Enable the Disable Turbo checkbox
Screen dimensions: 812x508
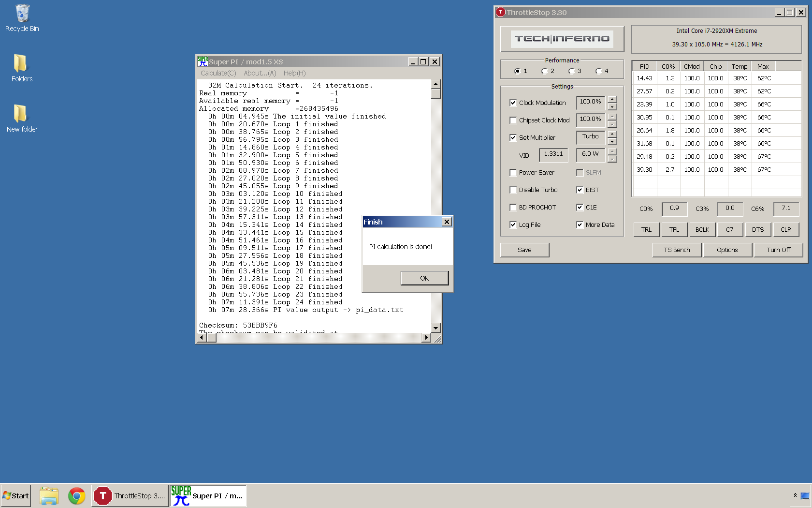(x=513, y=190)
